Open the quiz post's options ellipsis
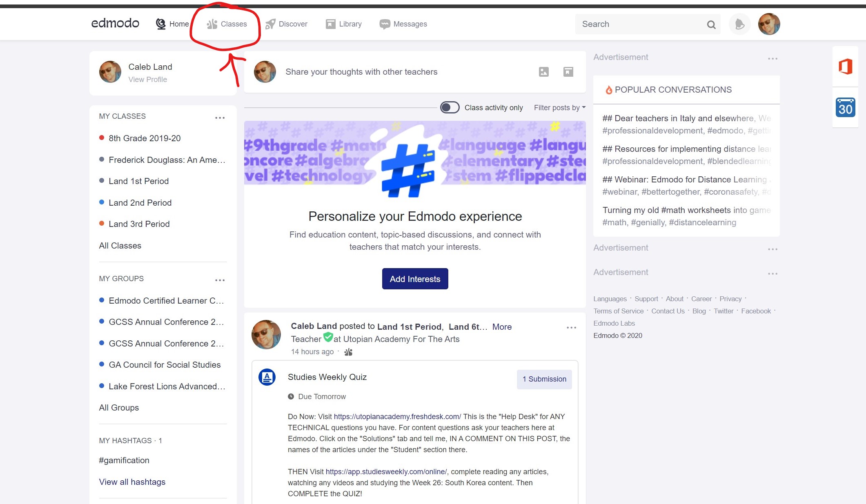Screen dimensions: 866x504 (x=571, y=327)
